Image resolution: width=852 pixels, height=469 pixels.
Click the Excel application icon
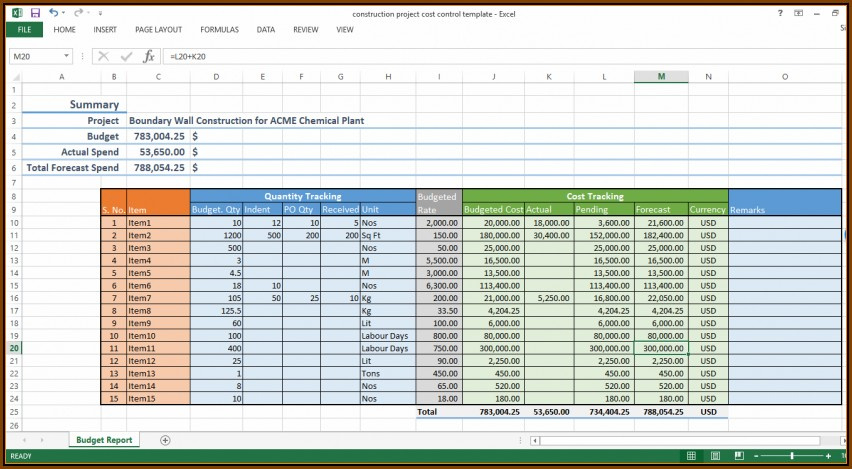click(x=17, y=13)
